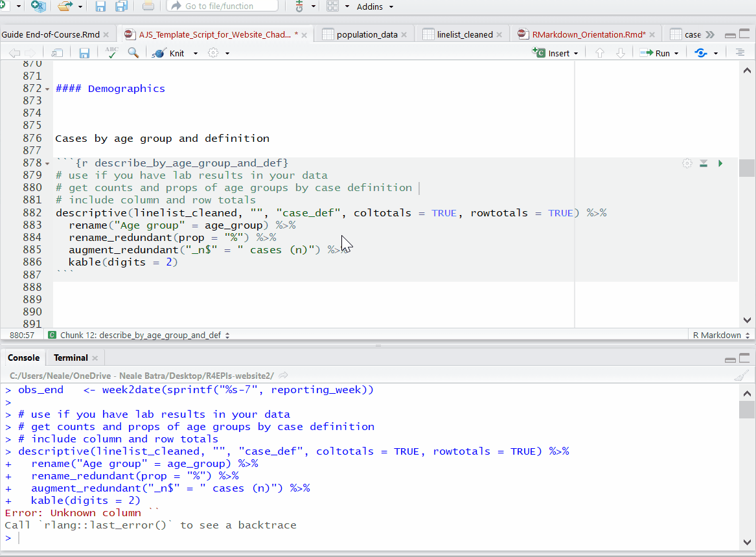Show more hidden source tabs

tap(710, 35)
